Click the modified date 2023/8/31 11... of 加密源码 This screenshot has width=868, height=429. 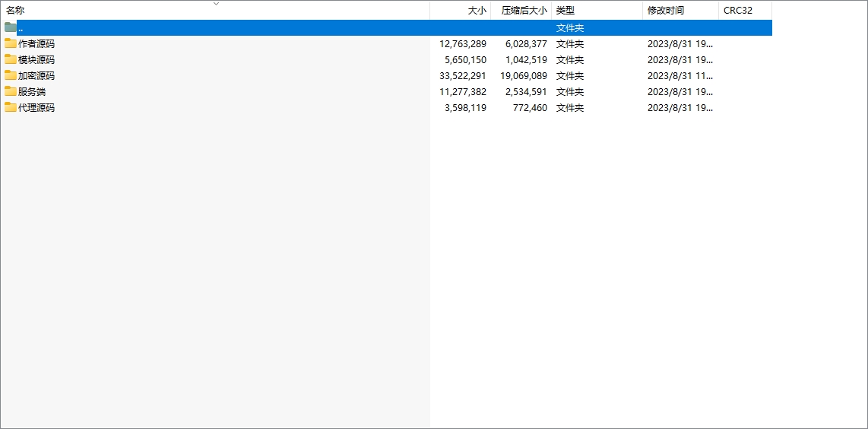680,76
